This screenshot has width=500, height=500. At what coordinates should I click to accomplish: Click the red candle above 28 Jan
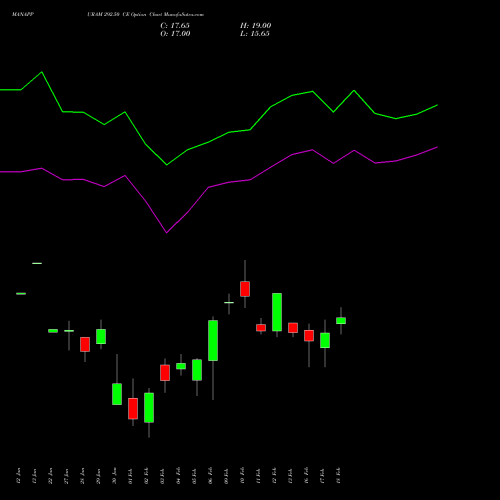tap(85, 344)
